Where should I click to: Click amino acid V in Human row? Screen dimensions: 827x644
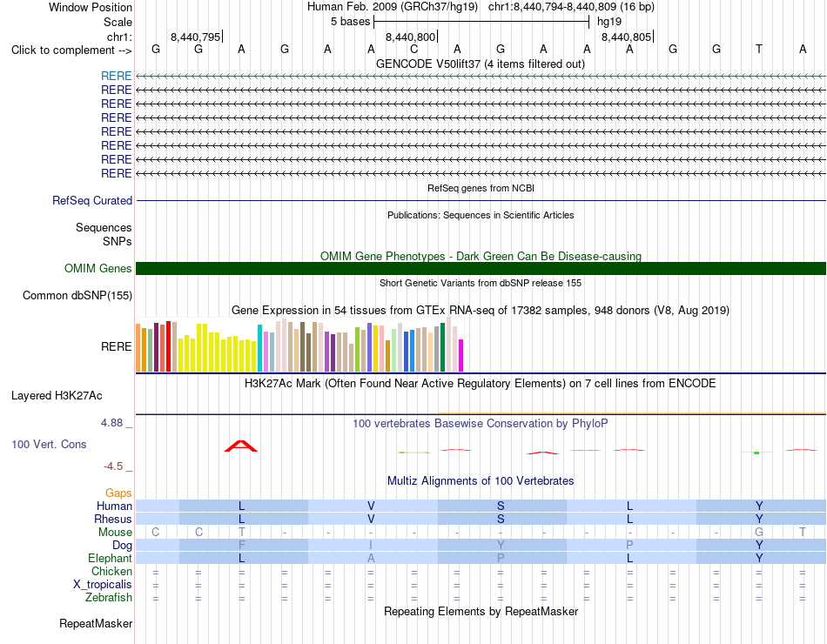(x=371, y=506)
